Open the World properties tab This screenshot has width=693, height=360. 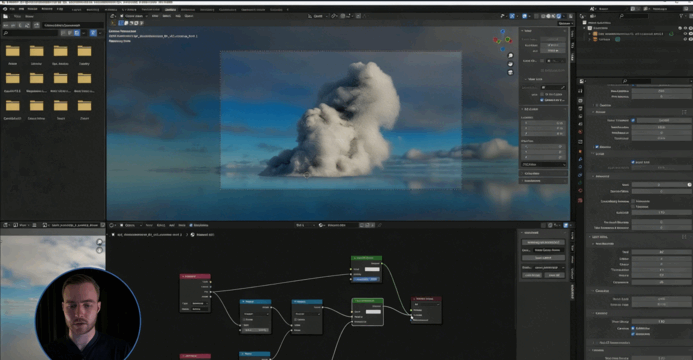point(580,132)
